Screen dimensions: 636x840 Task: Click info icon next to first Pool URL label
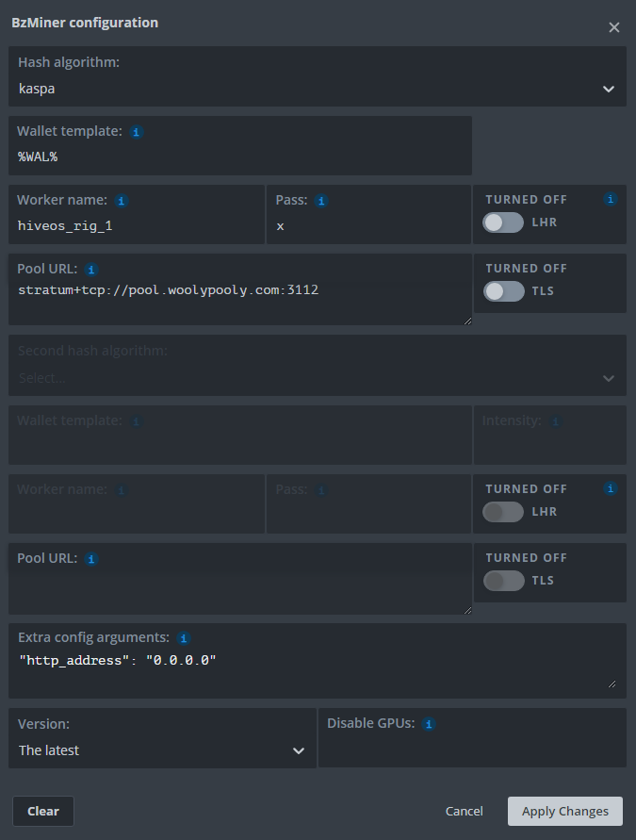[91, 270]
